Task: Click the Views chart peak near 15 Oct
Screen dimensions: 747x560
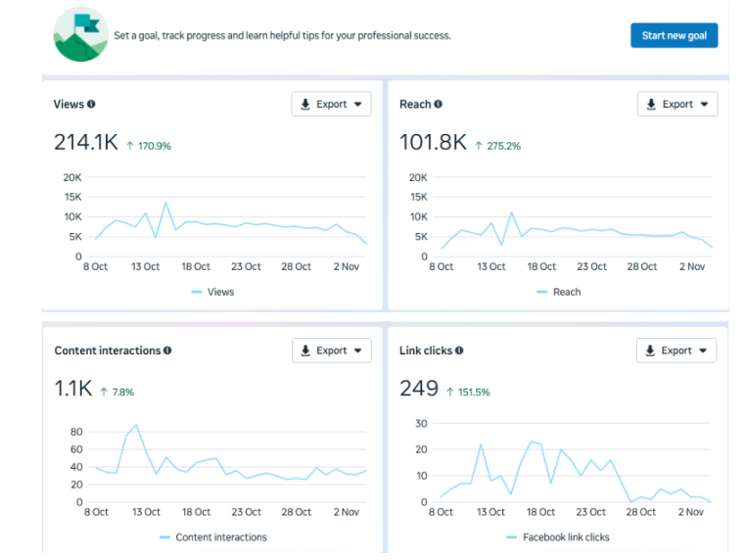Action: point(165,204)
